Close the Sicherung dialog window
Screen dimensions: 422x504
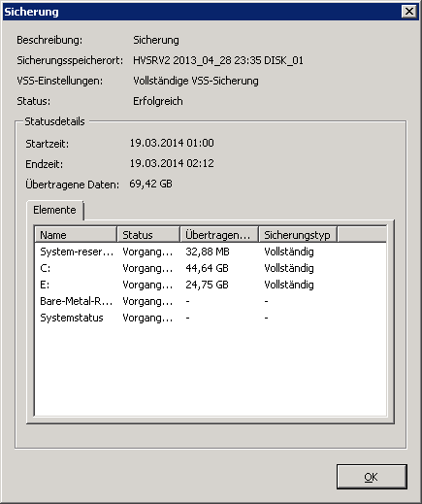coord(409,12)
